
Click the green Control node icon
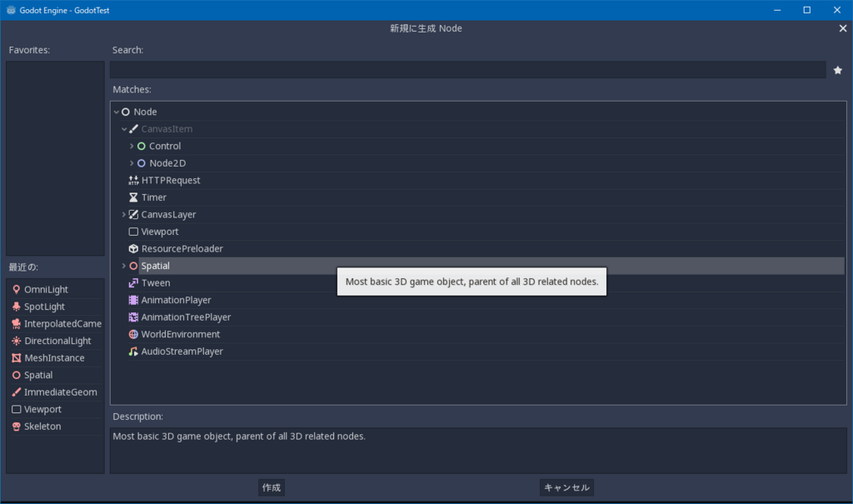142,146
